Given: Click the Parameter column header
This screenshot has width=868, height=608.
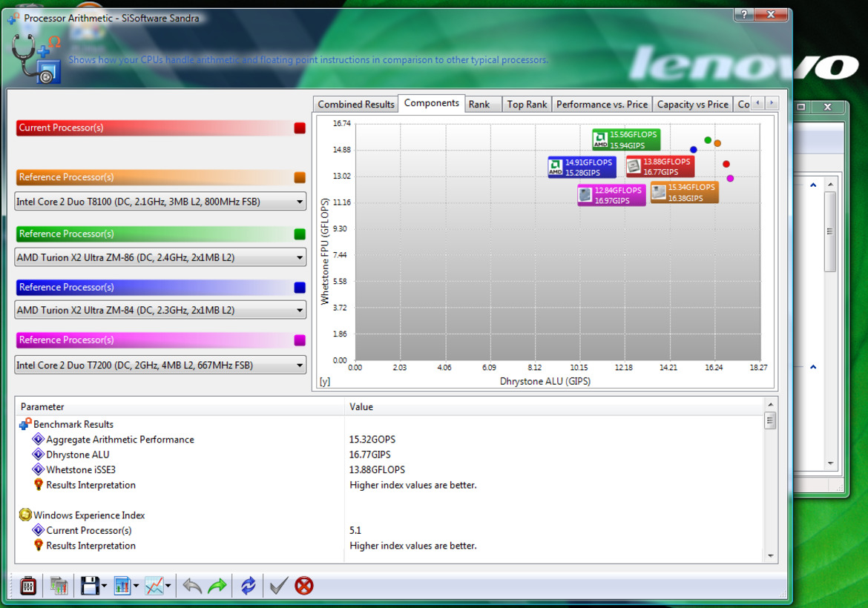Looking at the screenshot, I should click(x=180, y=406).
